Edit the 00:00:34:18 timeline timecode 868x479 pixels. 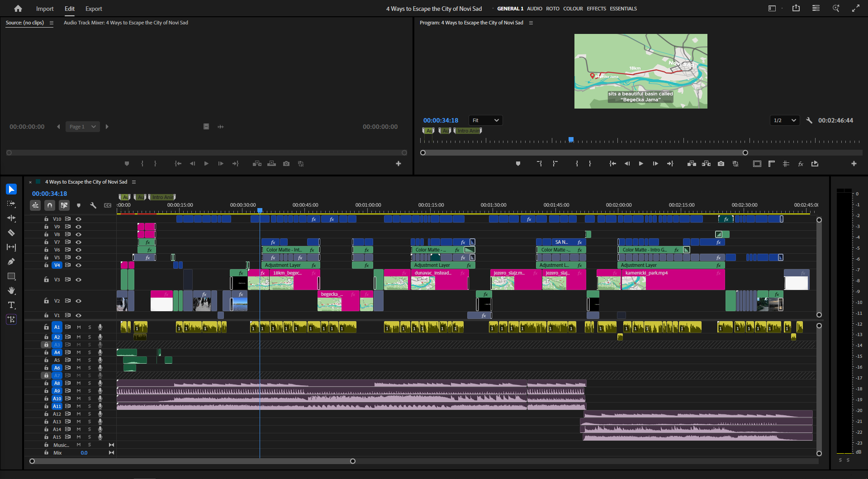(49, 194)
